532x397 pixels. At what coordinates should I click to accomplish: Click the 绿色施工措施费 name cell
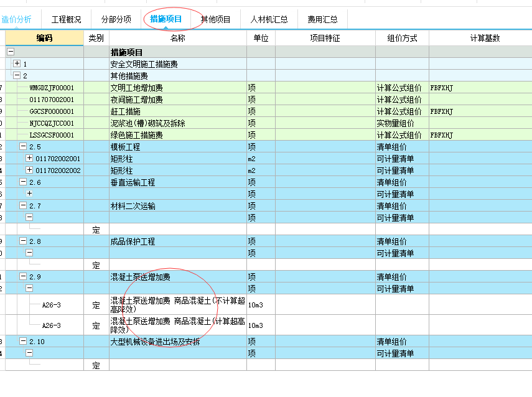[178, 135]
